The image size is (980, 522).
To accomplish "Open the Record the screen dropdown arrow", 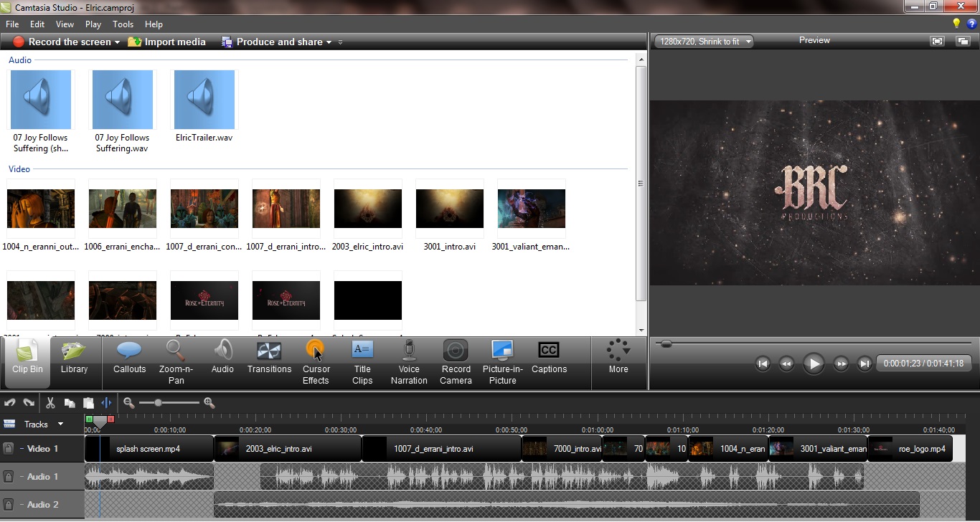I will (x=117, y=42).
